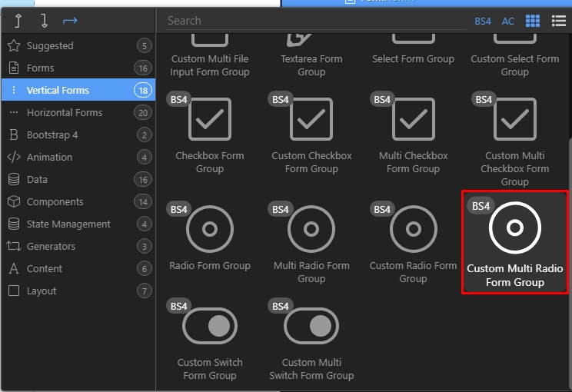Select Custom Multi Switch Form Group

311,340
